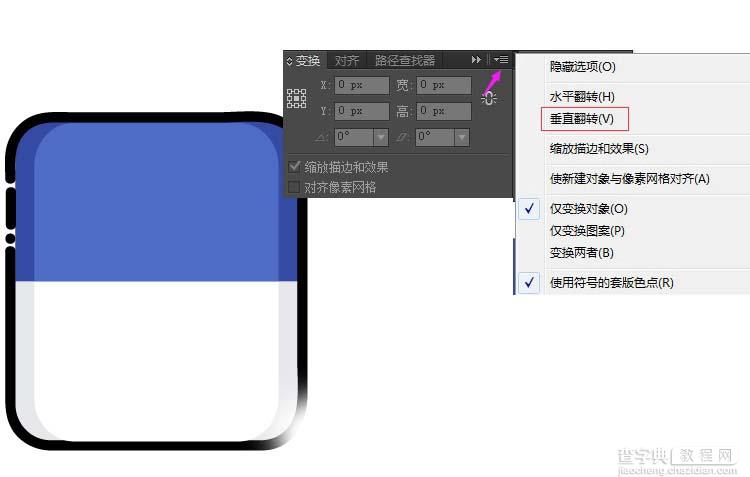Open the rotate angle dropdown arrow
The image size is (750, 477).
point(381,137)
